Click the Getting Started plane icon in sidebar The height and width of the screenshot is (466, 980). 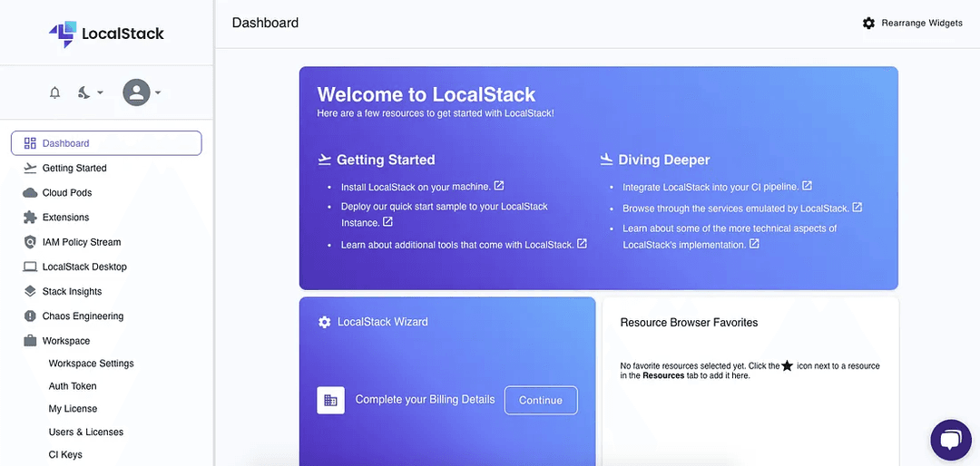point(30,168)
